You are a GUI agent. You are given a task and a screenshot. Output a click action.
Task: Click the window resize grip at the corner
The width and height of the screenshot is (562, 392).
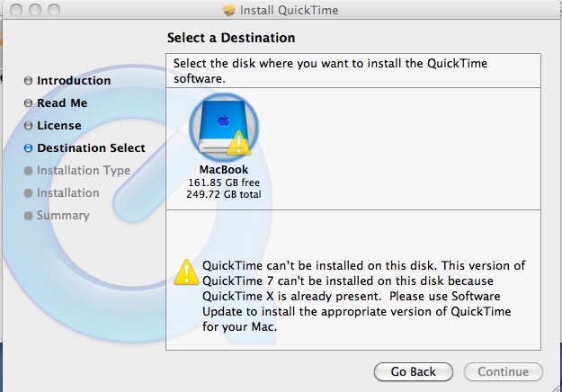[x=556, y=387]
